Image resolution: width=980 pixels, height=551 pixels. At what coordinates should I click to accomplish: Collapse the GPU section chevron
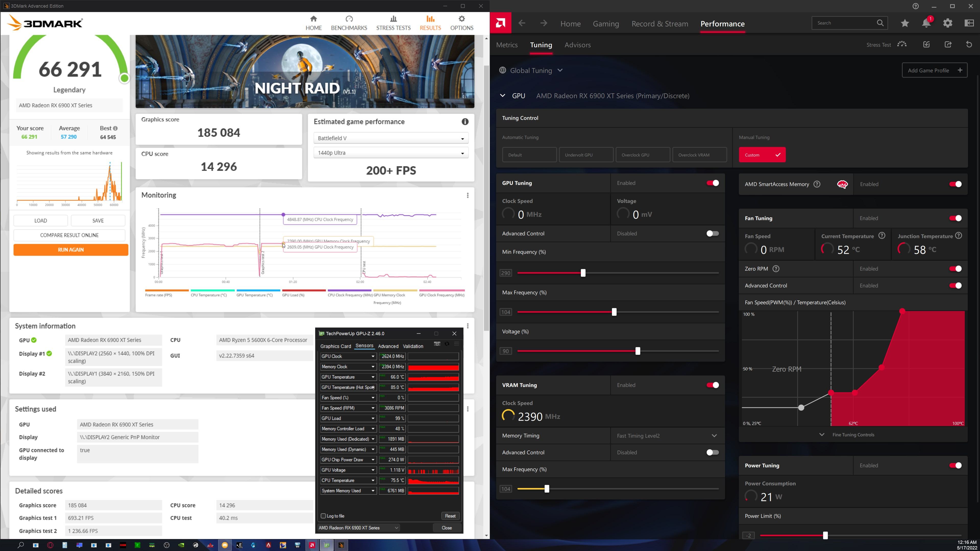[503, 96]
